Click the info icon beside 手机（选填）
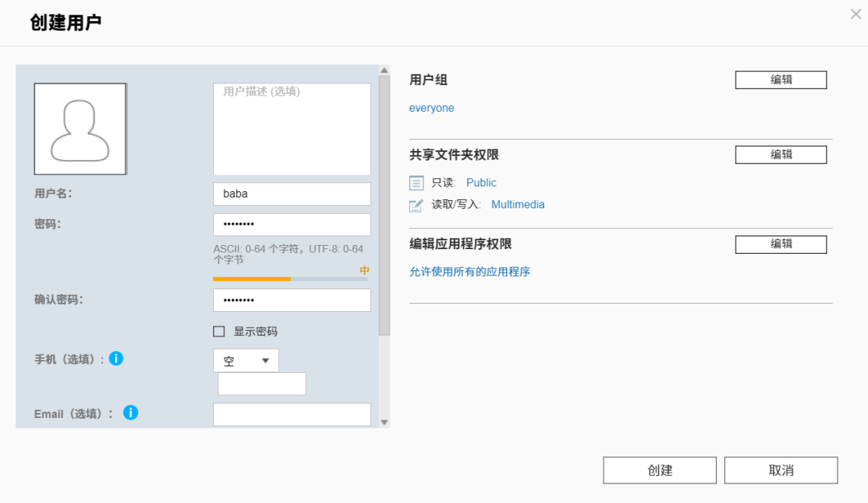Screen dimensions: 868x503 click(116, 358)
